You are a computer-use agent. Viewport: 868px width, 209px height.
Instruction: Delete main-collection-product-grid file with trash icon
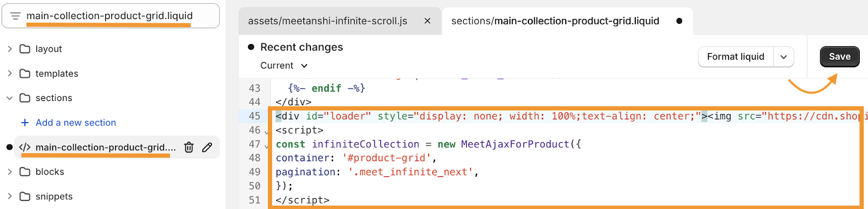point(189,147)
